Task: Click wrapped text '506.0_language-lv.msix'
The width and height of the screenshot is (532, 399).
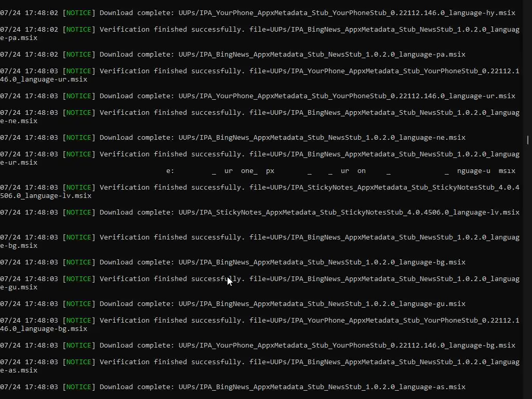Action: (46, 196)
